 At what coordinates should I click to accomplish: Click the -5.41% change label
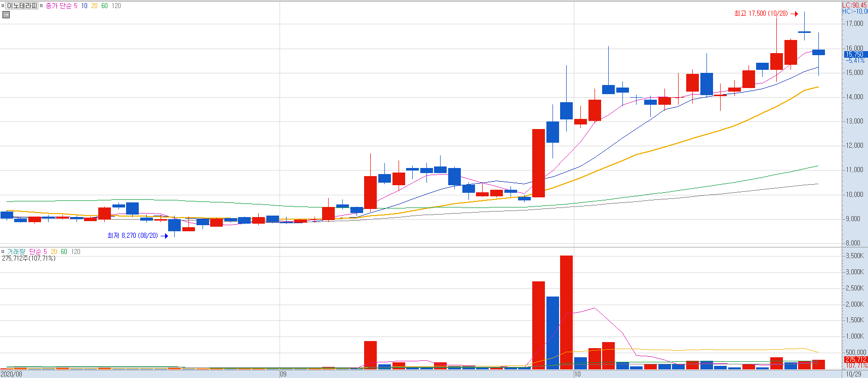point(855,60)
